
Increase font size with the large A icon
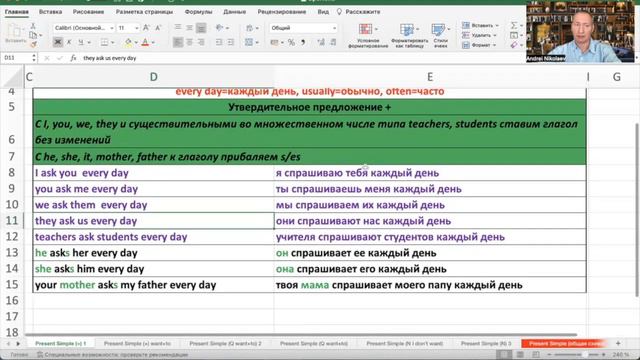(146, 28)
